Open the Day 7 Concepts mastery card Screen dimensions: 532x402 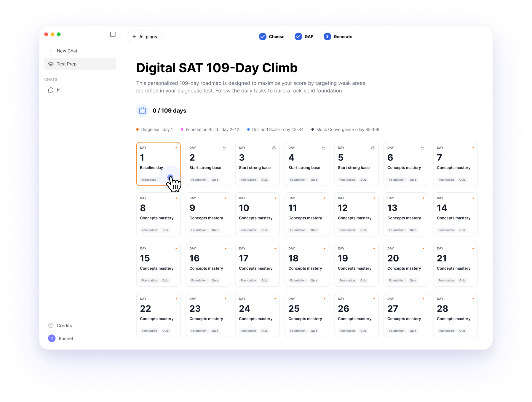pyautogui.click(x=455, y=164)
